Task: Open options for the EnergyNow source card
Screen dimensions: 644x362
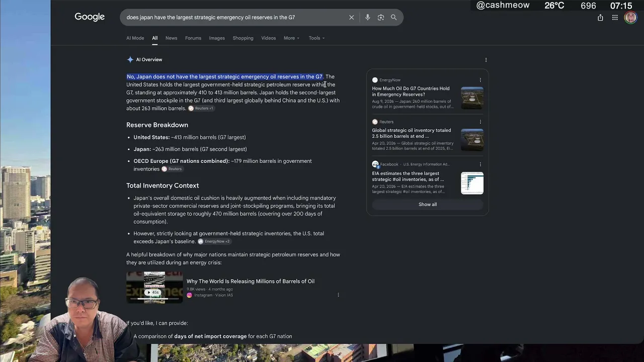Action: coord(480,80)
